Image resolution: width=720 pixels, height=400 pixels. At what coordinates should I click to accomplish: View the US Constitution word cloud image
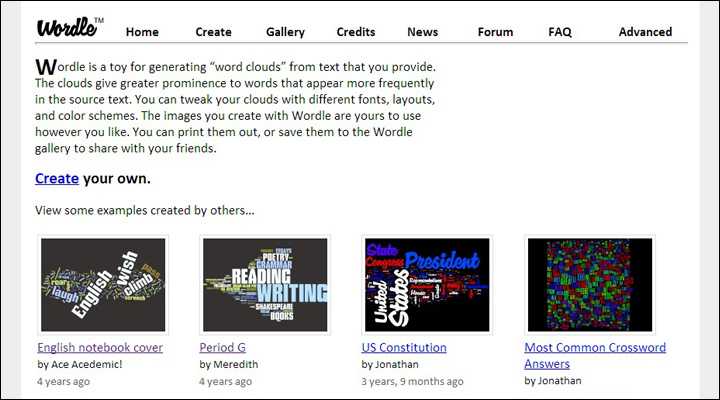(427, 285)
